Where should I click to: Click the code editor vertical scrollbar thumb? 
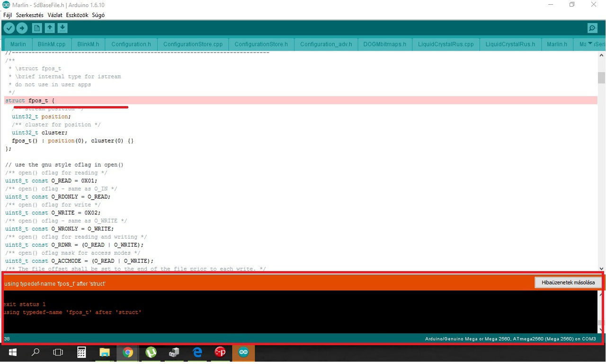(x=601, y=77)
